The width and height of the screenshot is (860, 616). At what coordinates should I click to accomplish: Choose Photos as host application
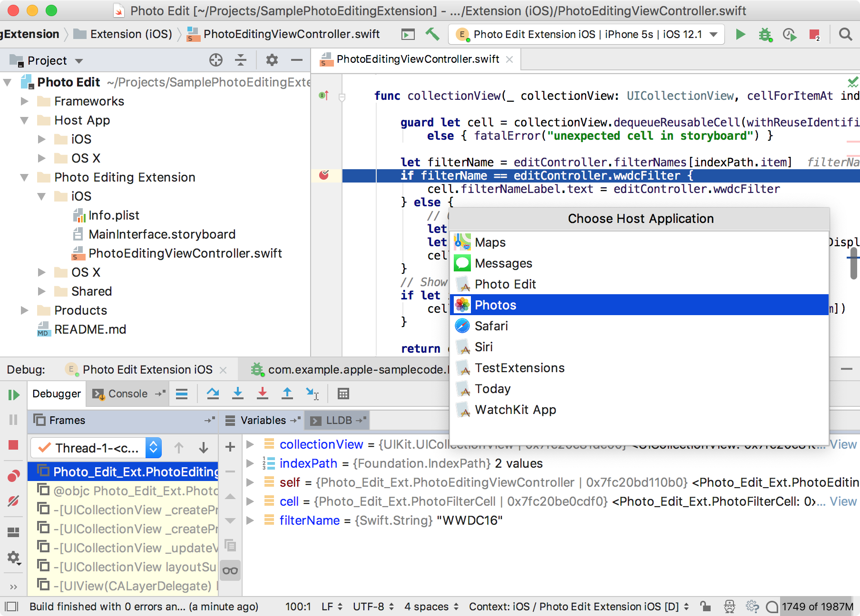[x=639, y=305]
